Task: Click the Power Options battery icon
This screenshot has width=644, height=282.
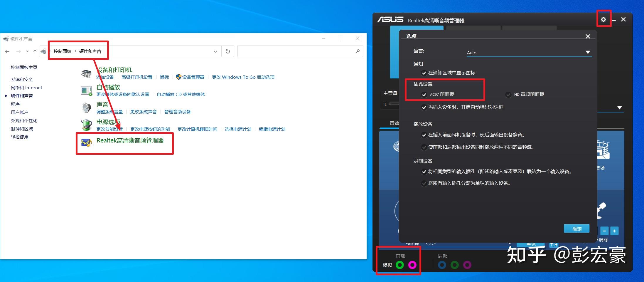Action: 86,125
